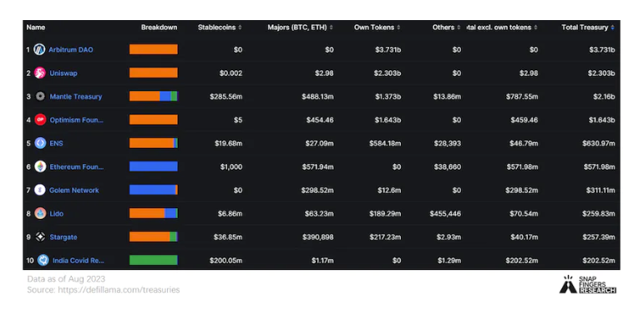Click the Lido droplet icon
Image resolution: width=644 pixels, height=316 pixels.
point(40,214)
